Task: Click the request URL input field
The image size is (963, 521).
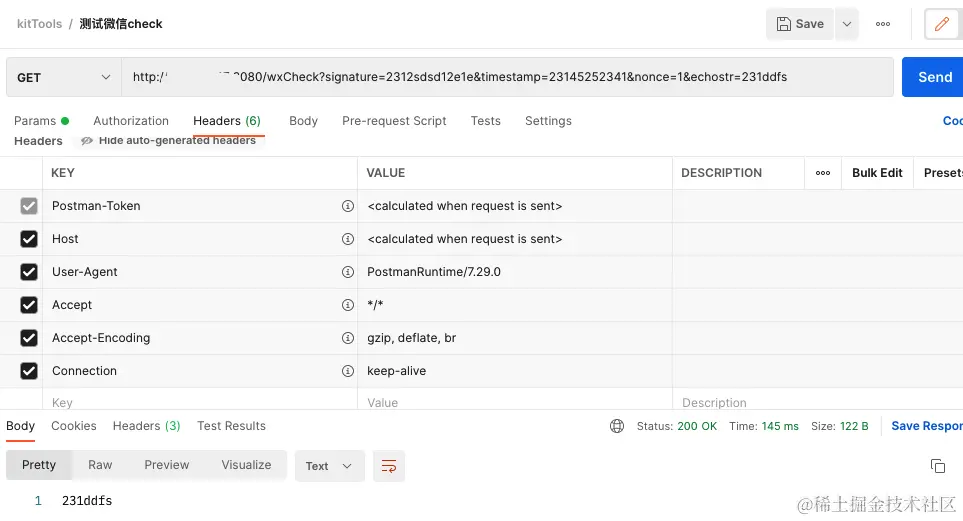Action: pos(507,77)
